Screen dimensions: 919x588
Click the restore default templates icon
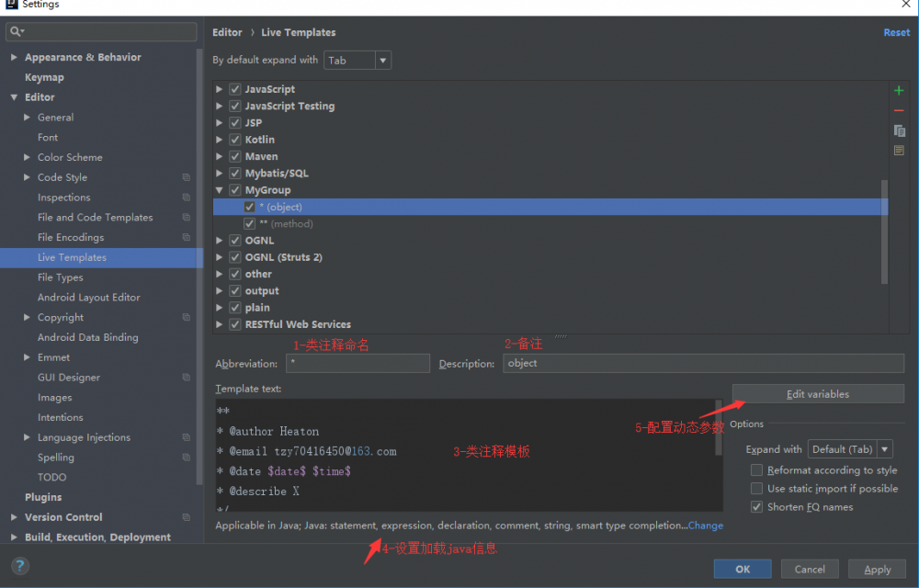[x=899, y=150]
